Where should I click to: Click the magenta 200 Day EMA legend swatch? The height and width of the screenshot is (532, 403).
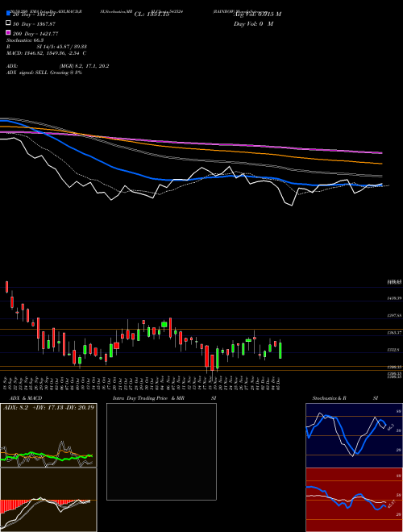tap(9, 32)
